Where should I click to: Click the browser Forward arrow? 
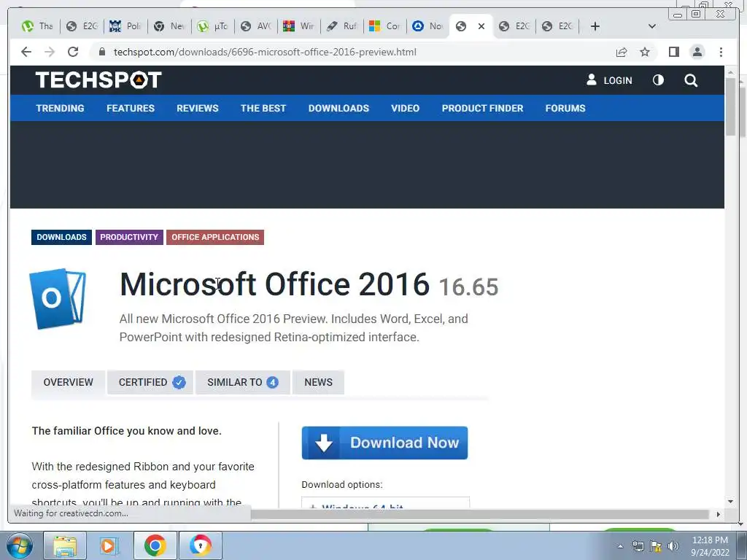(x=50, y=52)
